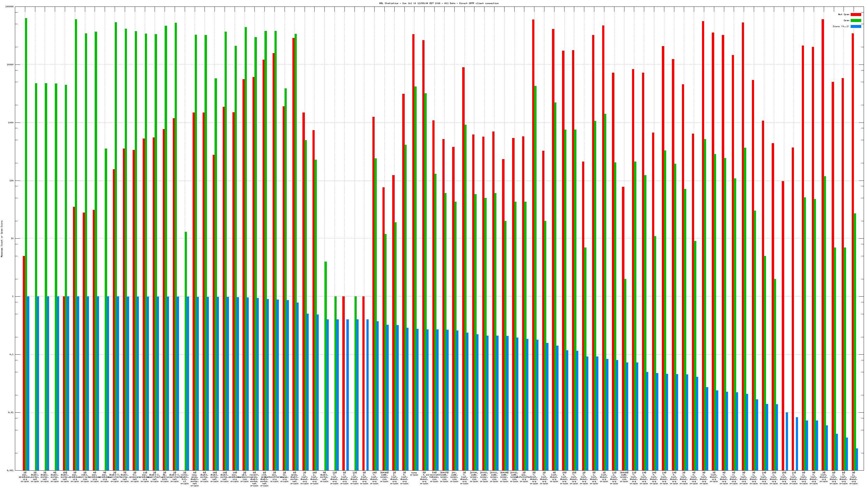Screen dimensions: 868x488
Task: Click the 'none origin' x-axis label
Action: (414, 474)
